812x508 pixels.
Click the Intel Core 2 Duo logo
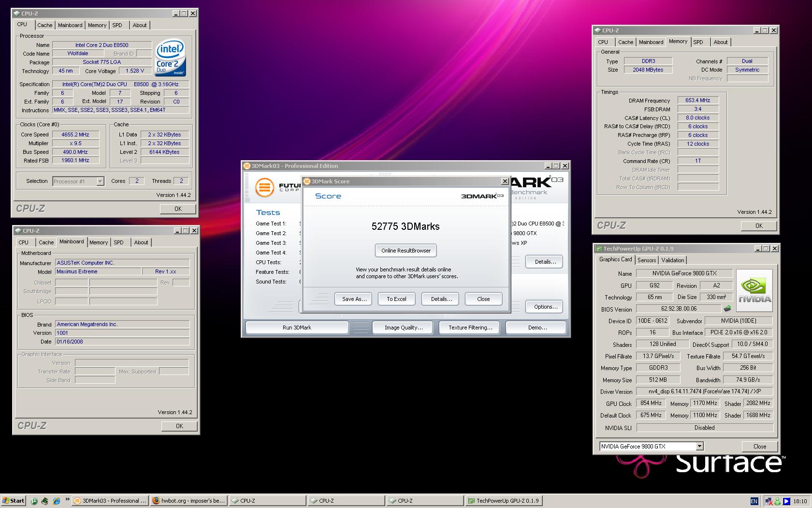pyautogui.click(x=170, y=58)
